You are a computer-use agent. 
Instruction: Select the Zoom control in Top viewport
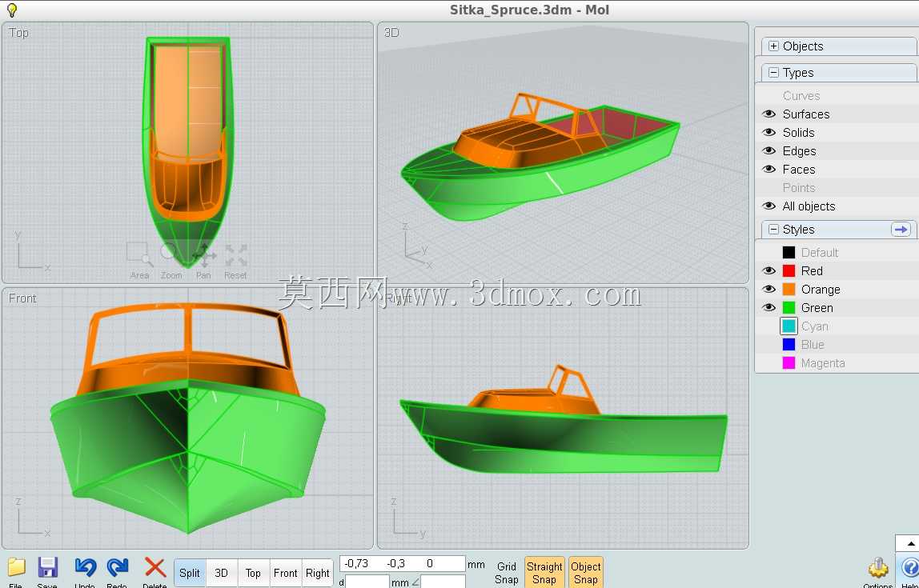point(171,261)
